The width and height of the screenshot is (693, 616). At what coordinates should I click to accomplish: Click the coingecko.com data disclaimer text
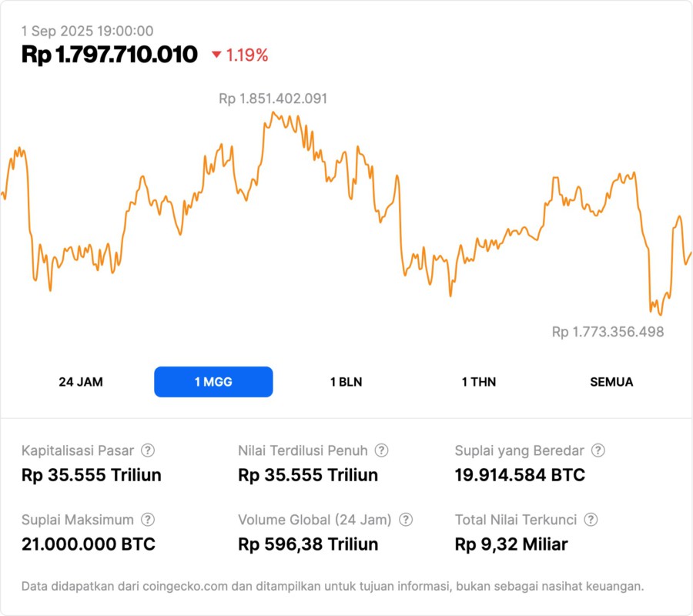point(333,586)
